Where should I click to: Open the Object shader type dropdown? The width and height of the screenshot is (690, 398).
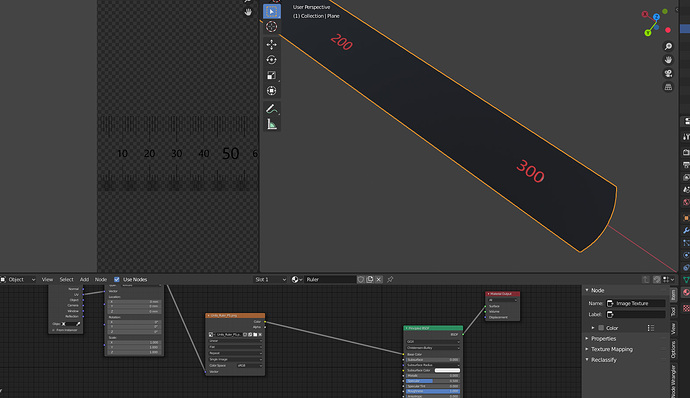point(18,280)
